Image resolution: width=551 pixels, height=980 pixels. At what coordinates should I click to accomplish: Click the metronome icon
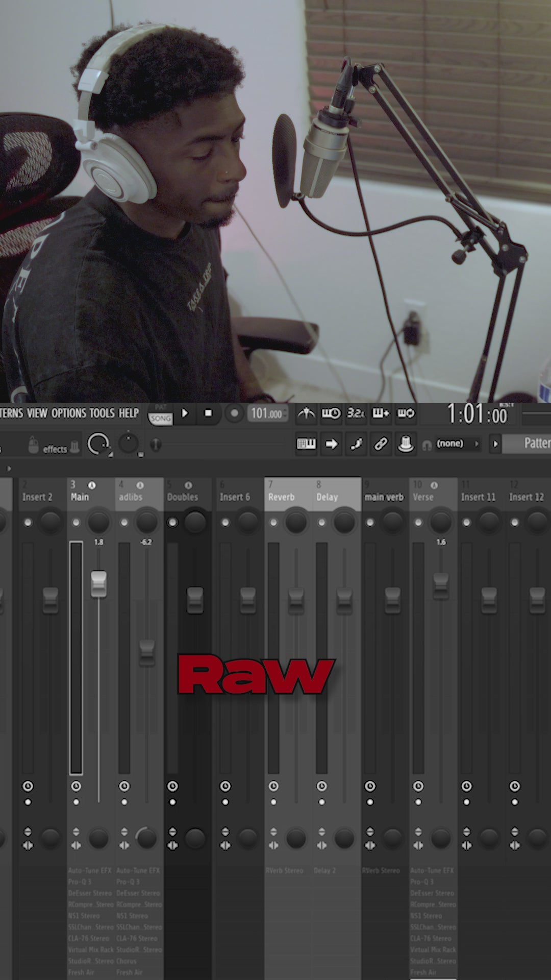[306, 413]
